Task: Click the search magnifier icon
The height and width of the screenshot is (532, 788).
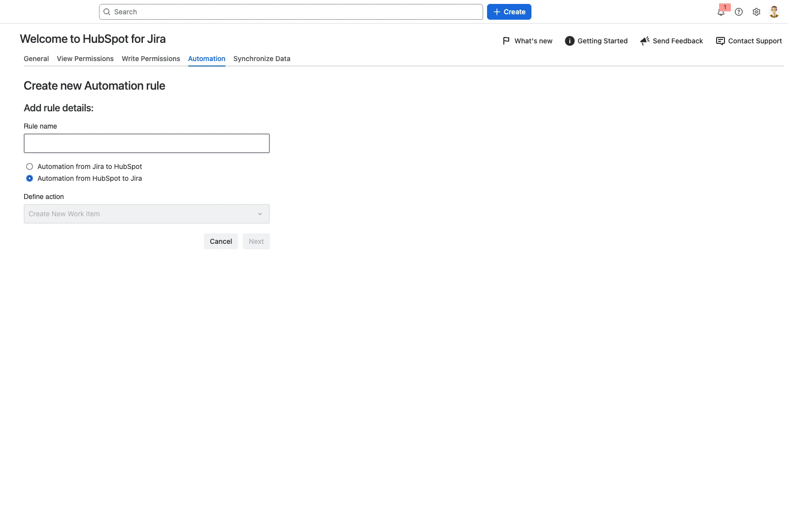Action: 107,12
